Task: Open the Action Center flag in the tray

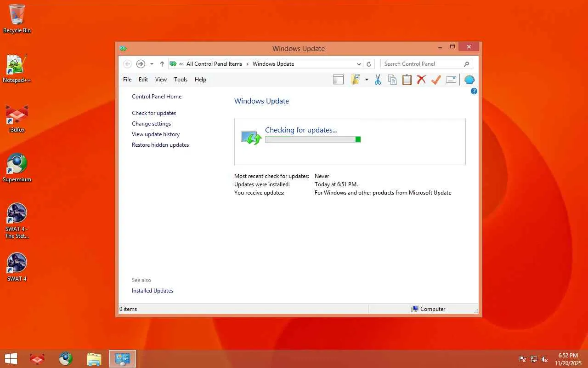Action: tap(522, 359)
